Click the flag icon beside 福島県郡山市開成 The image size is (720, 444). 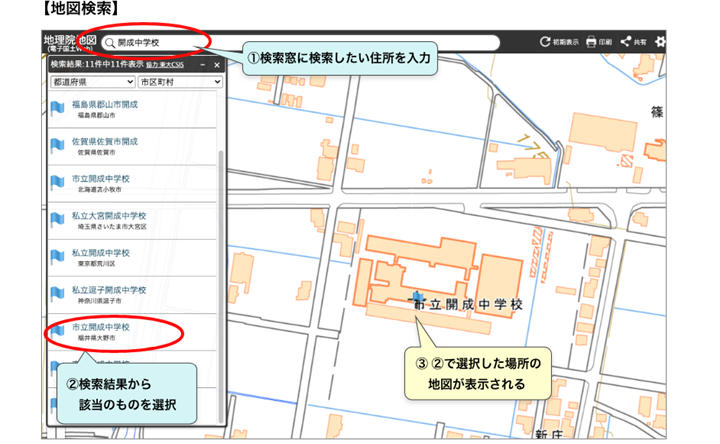[x=57, y=109]
